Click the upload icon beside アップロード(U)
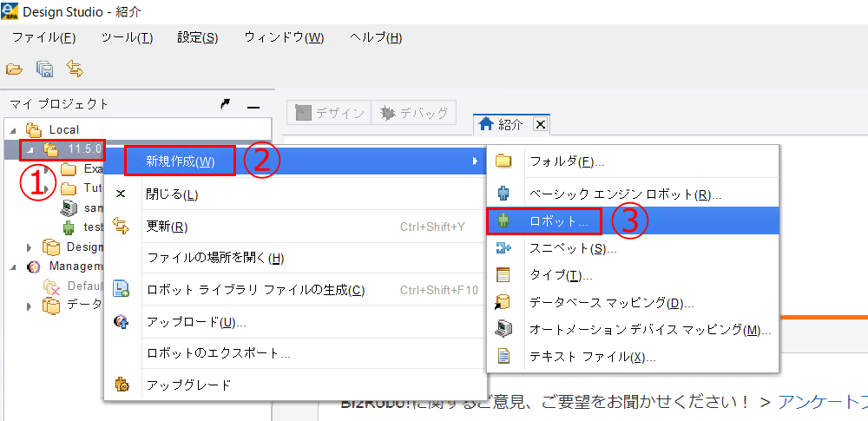This screenshot has height=421, width=868. [x=121, y=322]
